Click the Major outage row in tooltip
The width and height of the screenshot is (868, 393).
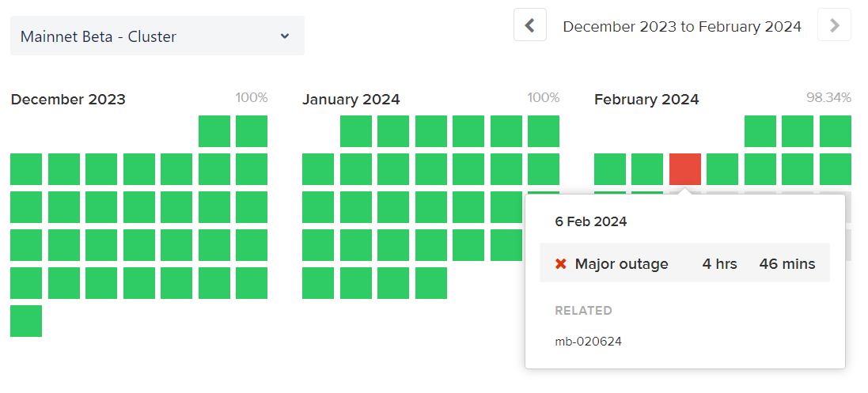[x=684, y=263]
